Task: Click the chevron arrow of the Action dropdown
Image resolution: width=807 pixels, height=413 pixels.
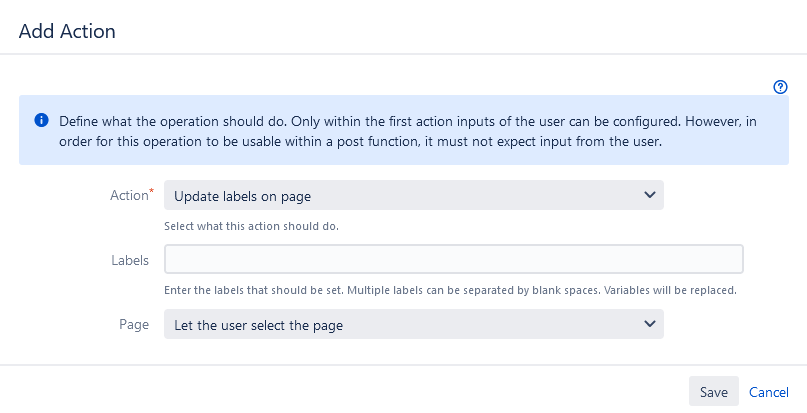Action: [x=650, y=195]
